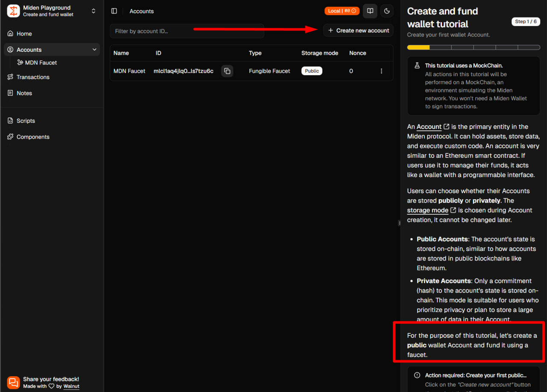Open the storage mode external link icon
The image size is (547, 392).
(453, 210)
